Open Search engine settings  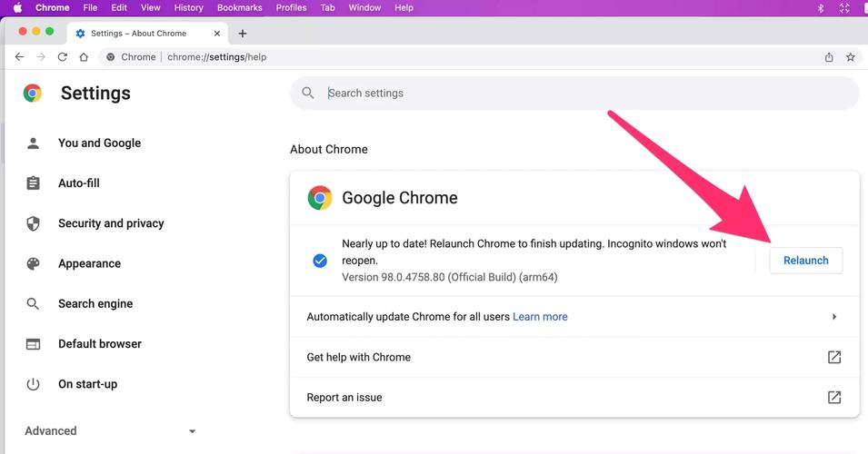coord(95,303)
